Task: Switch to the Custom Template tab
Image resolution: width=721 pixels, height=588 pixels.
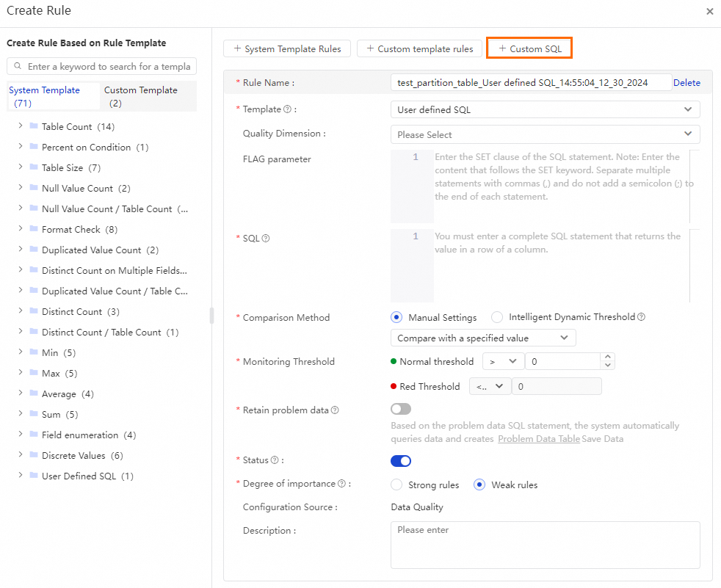Action: point(140,96)
